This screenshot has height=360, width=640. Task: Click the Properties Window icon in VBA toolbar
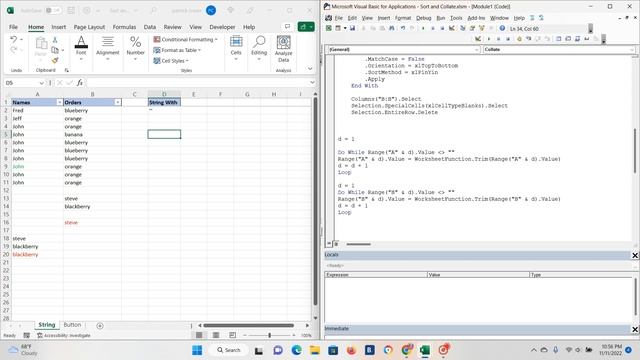pos(472,28)
